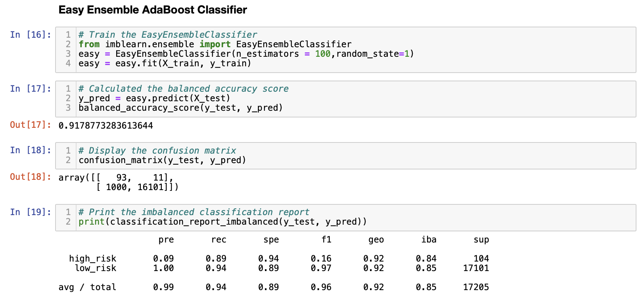Click high_risk precision value 0.09
This screenshot has width=644, height=304.
(163, 258)
